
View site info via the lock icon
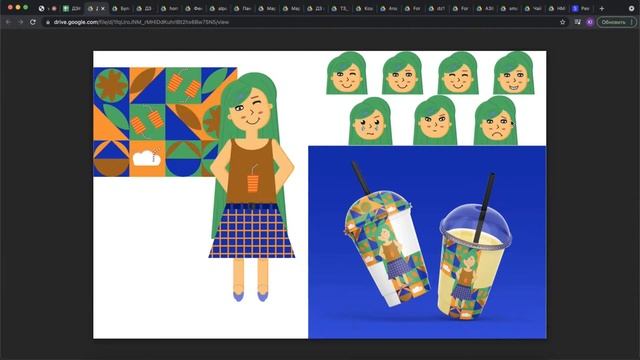click(48, 22)
